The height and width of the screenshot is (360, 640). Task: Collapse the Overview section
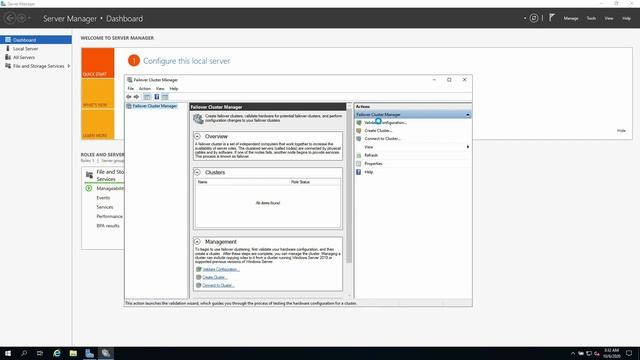198,136
